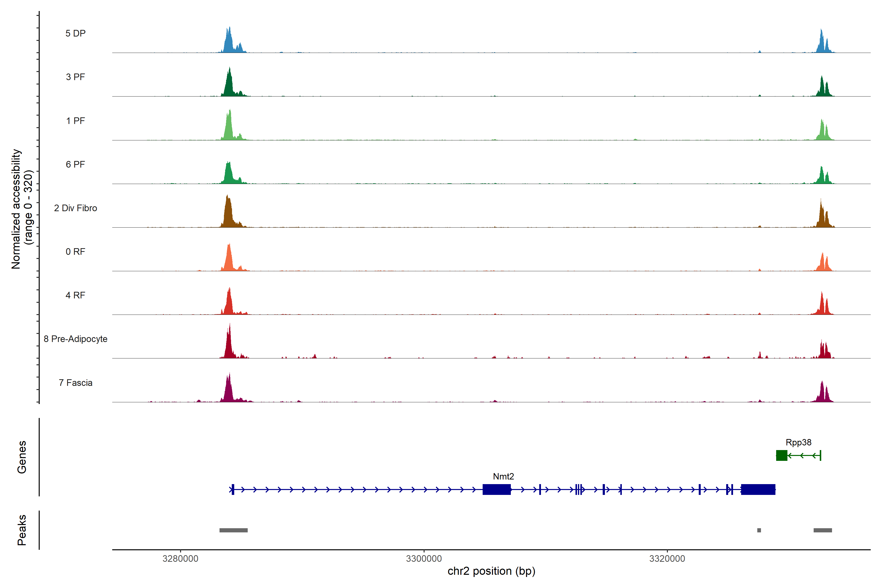Viewport: 882px width, 588px height.
Task: Click the Nmt2 gene label
Action: click(503, 477)
